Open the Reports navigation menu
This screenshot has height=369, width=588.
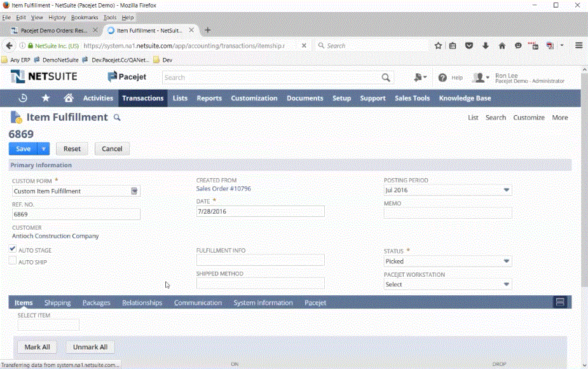[209, 98]
